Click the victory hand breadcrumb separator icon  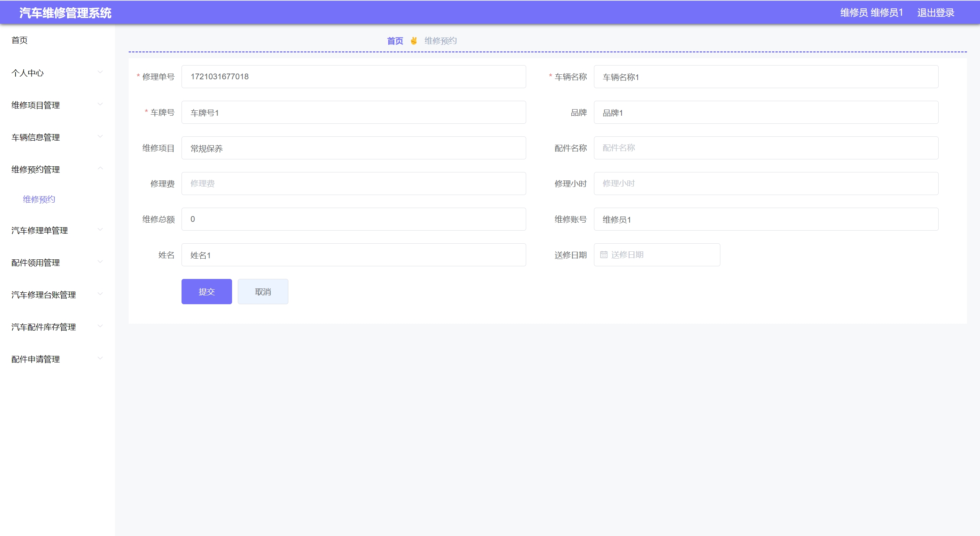tap(414, 41)
